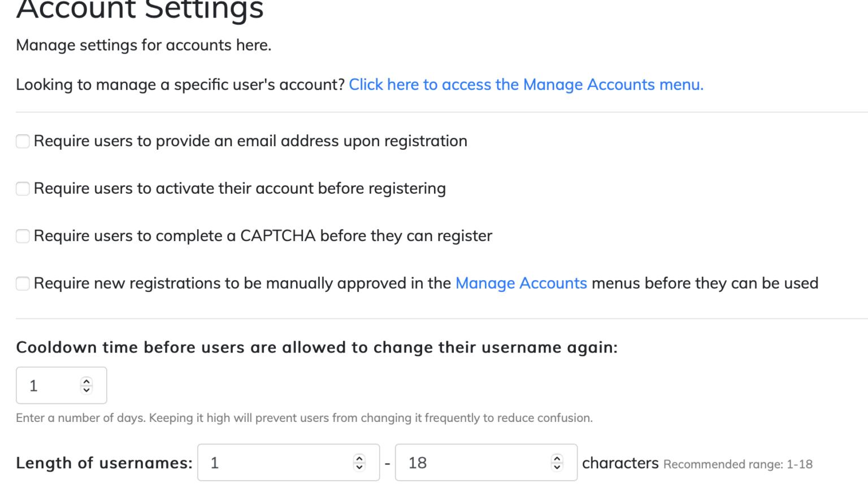This screenshot has height=497, width=868.
Task: Click the maximum length field showing 18
Action: [x=463, y=463]
